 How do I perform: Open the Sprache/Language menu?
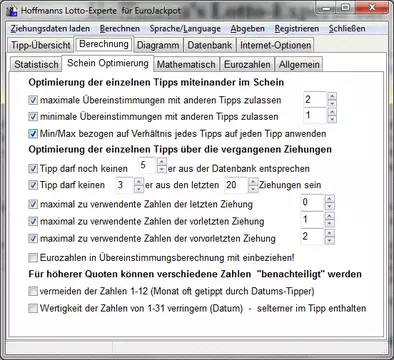(185, 29)
